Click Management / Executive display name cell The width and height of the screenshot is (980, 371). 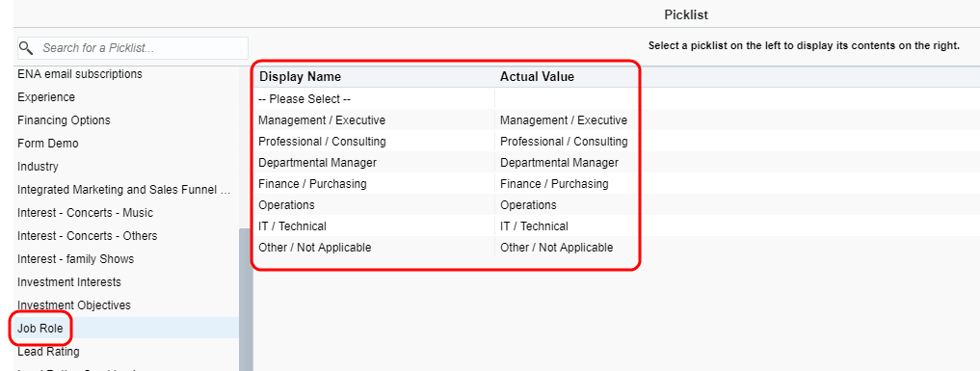tap(322, 119)
